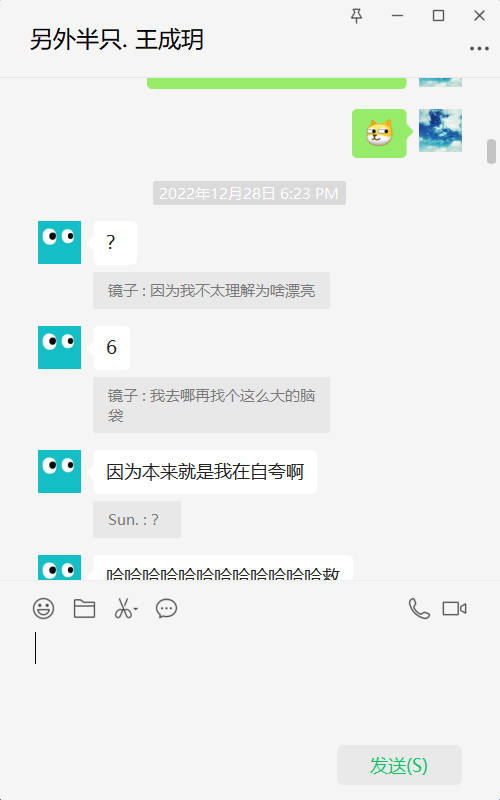Pin the chat window on top
Screen dimensions: 500x800
coord(357,16)
